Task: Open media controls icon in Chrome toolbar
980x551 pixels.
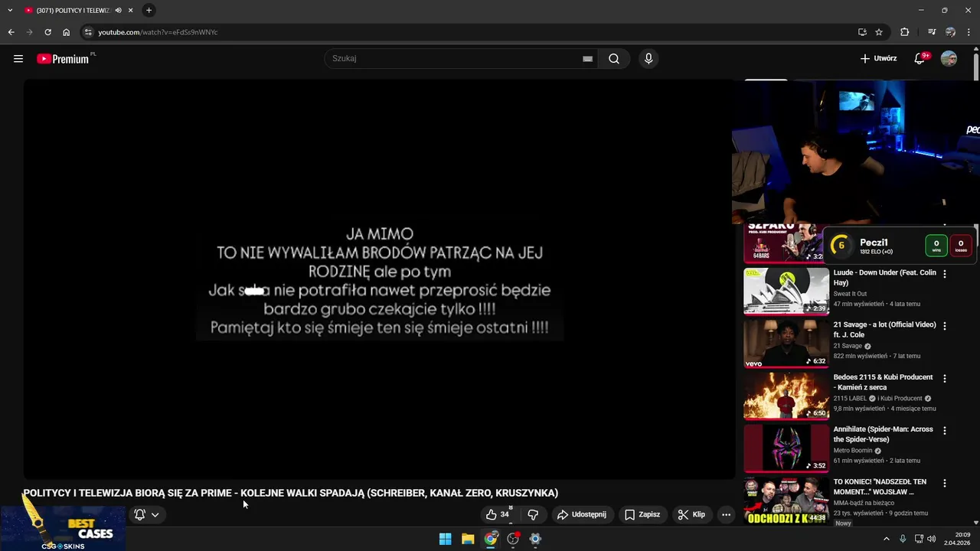Action: click(932, 32)
